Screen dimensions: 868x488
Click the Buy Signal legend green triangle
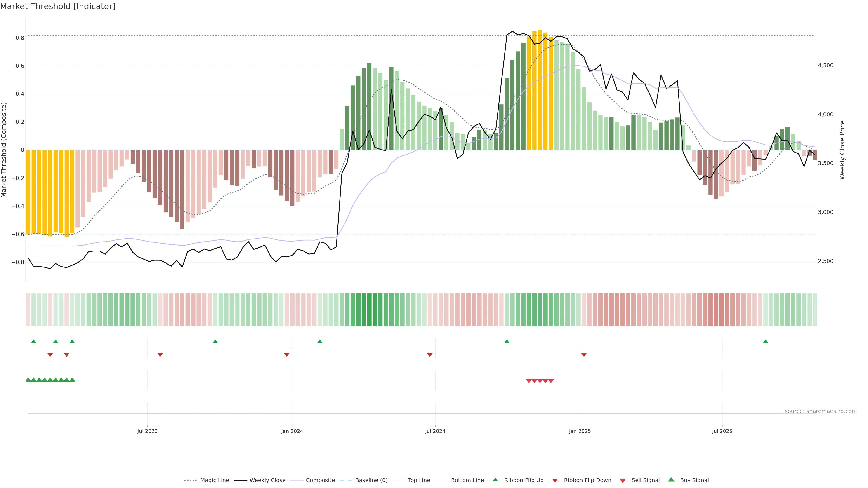pyautogui.click(x=671, y=480)
